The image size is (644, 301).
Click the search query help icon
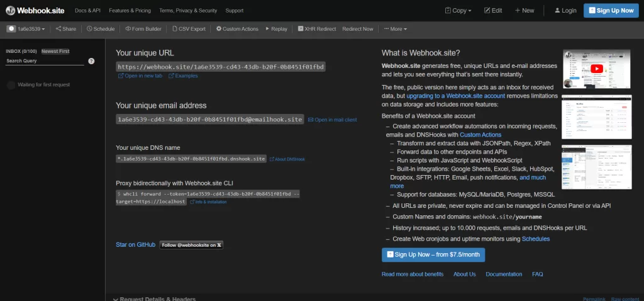point(91,61)
